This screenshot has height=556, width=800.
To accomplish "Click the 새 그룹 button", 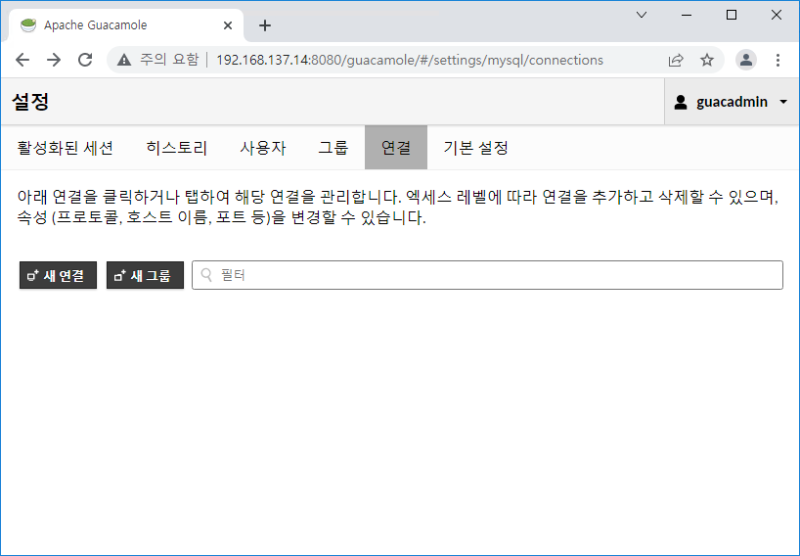I will click(145, 275).
